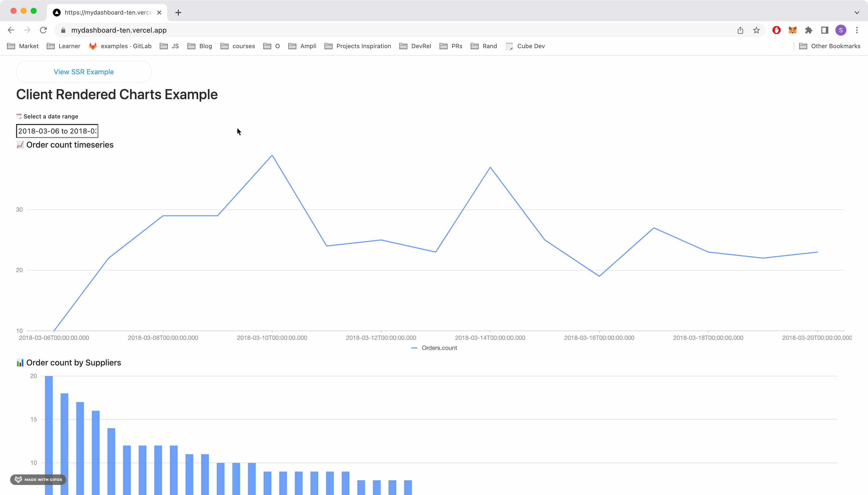Toggle Orders.count legend entry
868x495 pixels.
point(434,348)
